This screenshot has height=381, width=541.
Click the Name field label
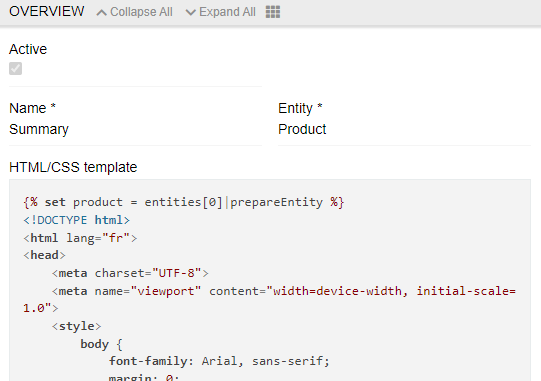coord(32,108)
